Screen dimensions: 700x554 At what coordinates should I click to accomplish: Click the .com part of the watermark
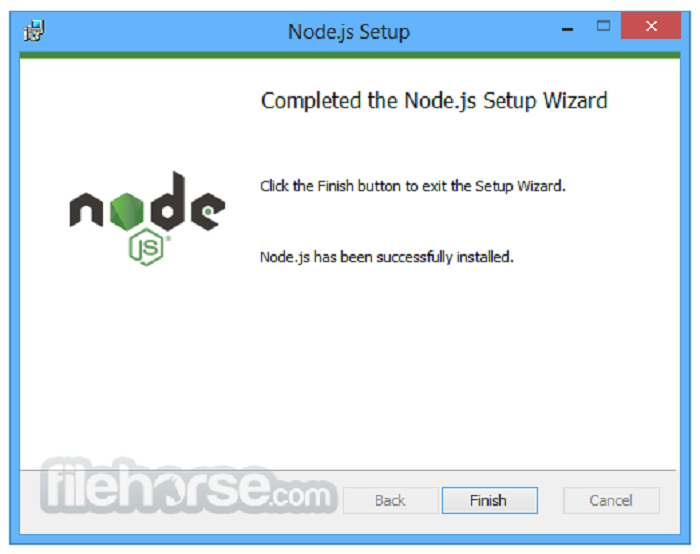302,495
